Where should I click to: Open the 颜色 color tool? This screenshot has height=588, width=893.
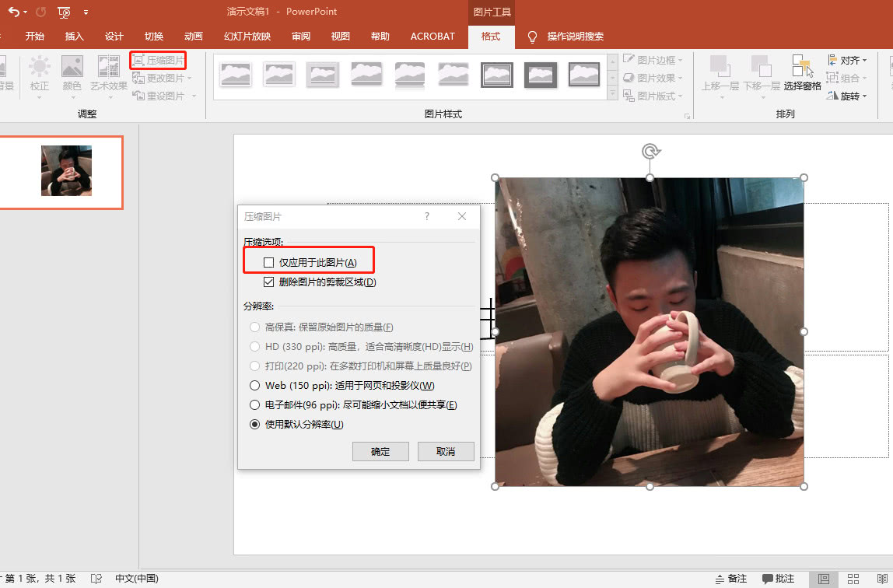coord(72,77)
